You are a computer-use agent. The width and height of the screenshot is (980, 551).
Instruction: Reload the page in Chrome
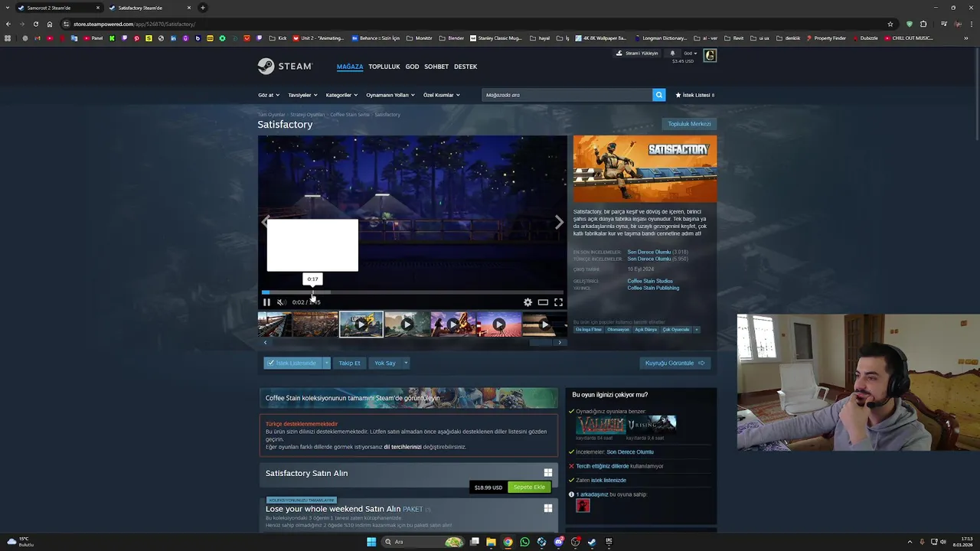pyautogui.click(x=35, y=24)
